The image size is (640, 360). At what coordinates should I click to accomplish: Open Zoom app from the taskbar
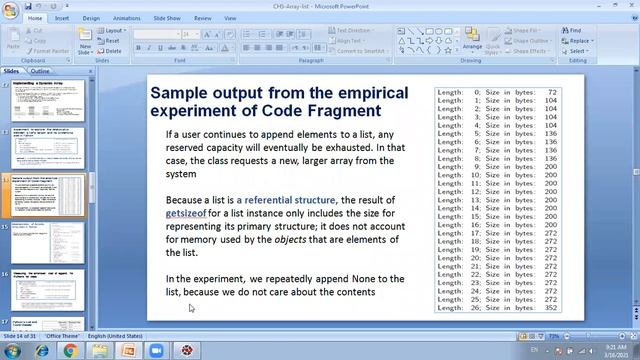coord(156,351)
